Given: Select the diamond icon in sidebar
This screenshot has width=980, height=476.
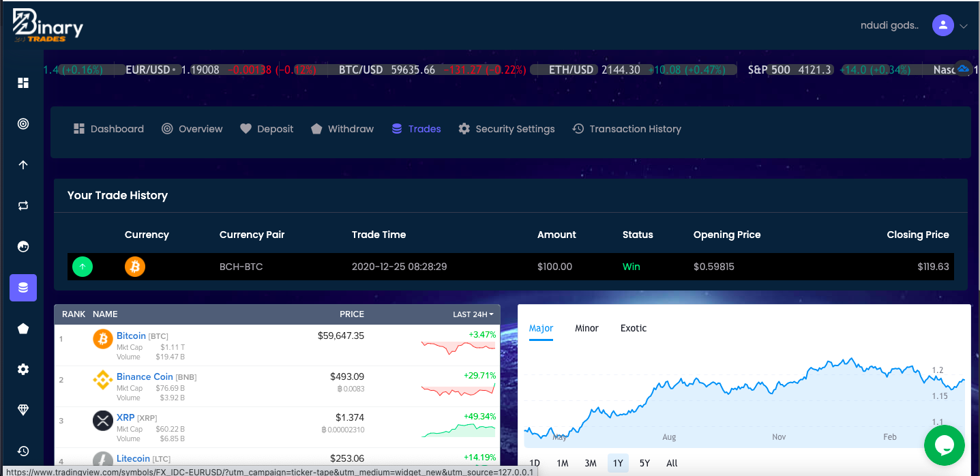Looking at the screenshot, I should pos(23,410).
